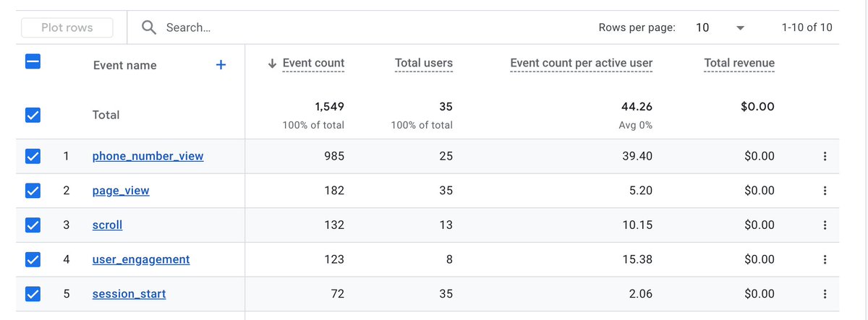The height and width of the screenshot is (320, 868).
Task: Open the scroll event link
Action: pos(108,225)
